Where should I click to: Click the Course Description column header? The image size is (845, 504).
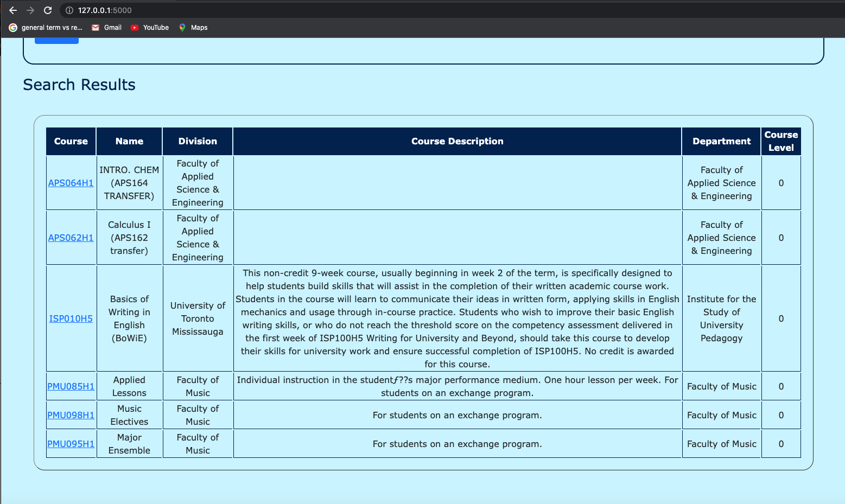click(x=457, y=141)
